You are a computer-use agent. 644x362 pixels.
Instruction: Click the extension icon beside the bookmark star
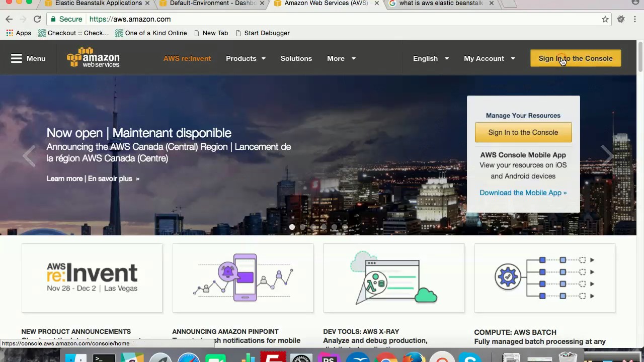point(621,19)
